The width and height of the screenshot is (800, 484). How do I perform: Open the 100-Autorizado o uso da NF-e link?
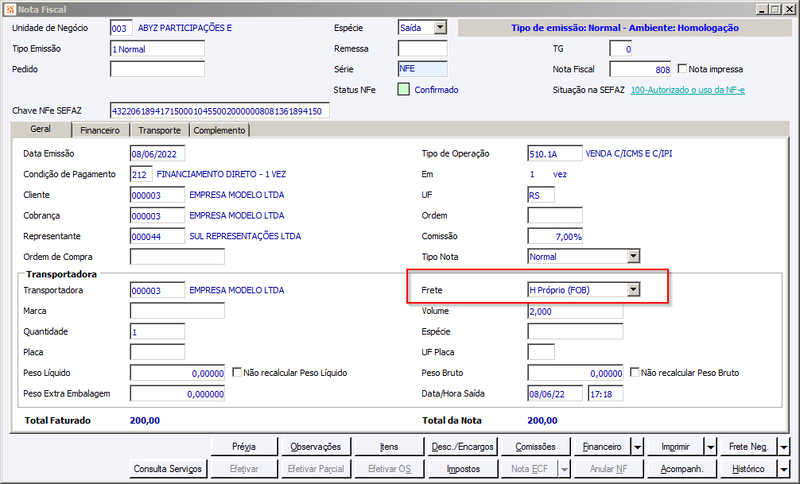[x=687, y=90]
